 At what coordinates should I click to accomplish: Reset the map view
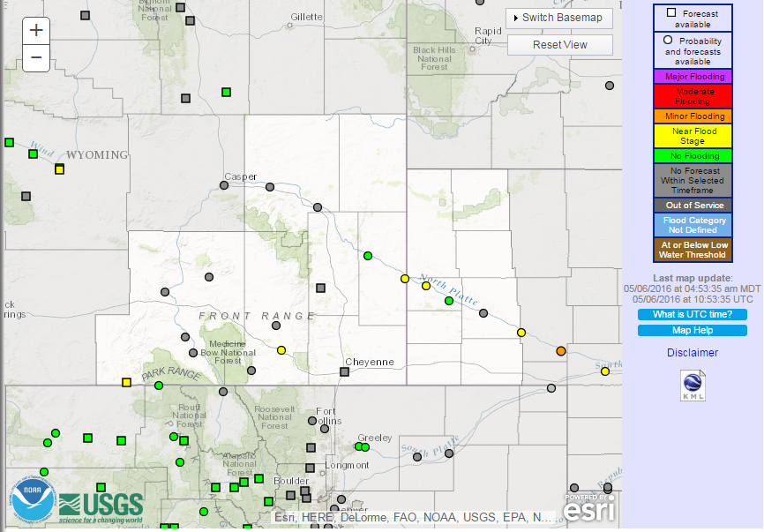click(x=560, y=45)
